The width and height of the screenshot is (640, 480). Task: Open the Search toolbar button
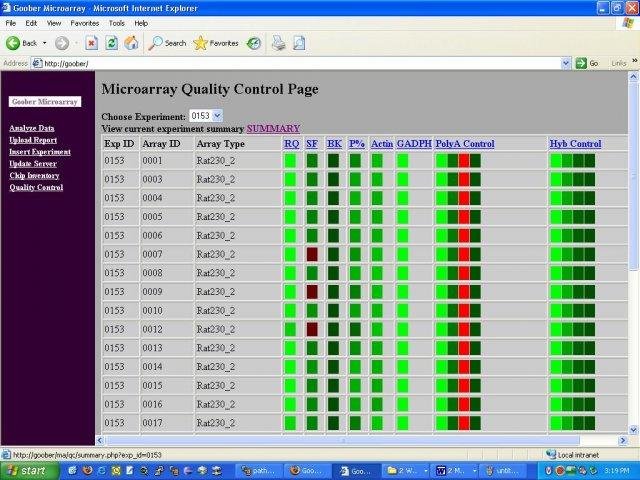pos(167,43)
